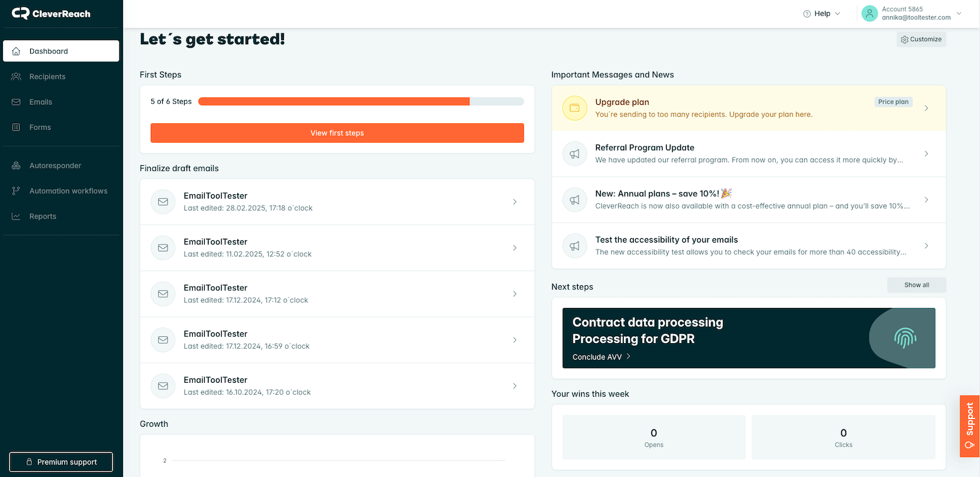This screenshot has width=980, height=477.
Task: Click the View first steps button
Action: [x=337, y=133]
